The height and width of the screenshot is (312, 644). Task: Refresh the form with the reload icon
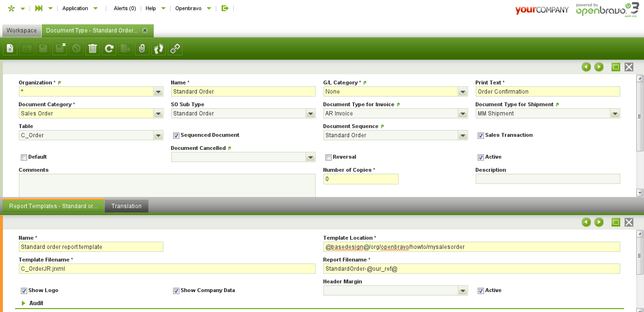[x=109, y=49]
